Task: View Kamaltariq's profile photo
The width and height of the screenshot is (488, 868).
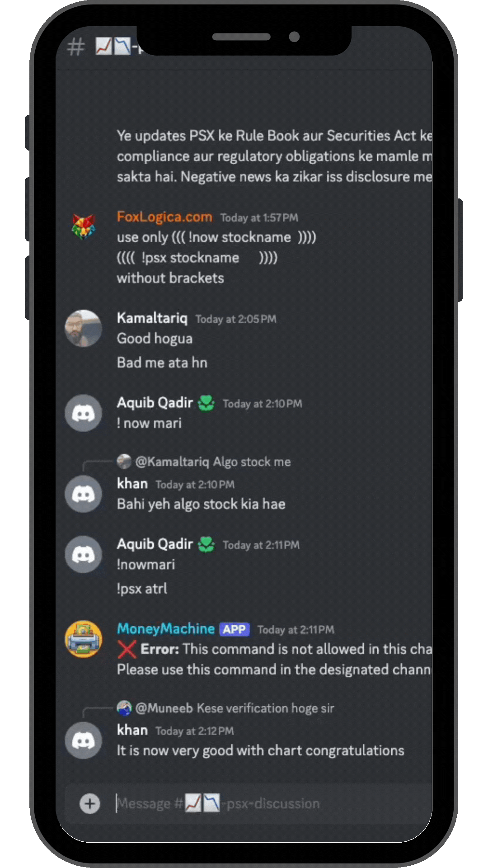Action: 83,328
